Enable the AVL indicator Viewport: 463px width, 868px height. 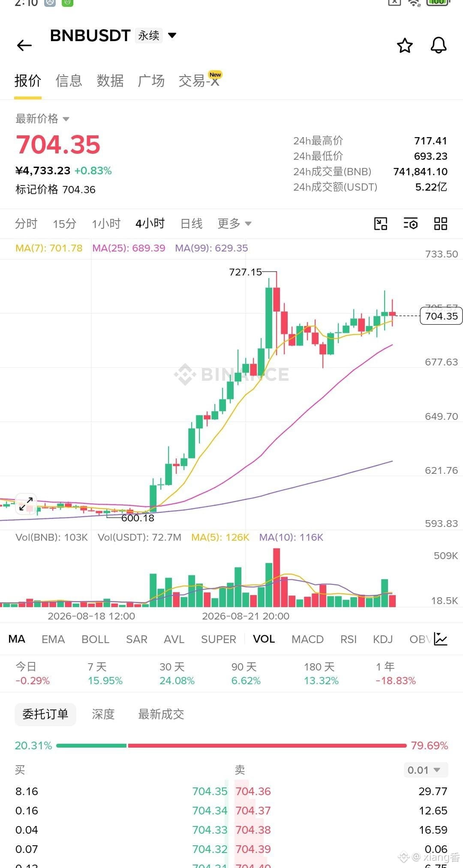[174, 639]
